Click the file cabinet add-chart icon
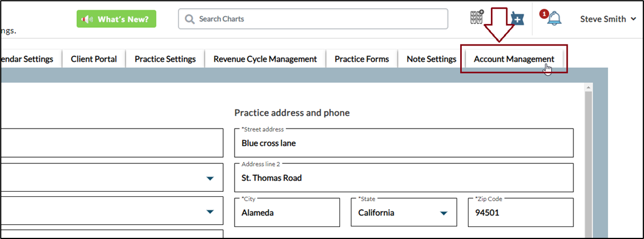This screenshot has width=644, height=239. coord(477,18)
